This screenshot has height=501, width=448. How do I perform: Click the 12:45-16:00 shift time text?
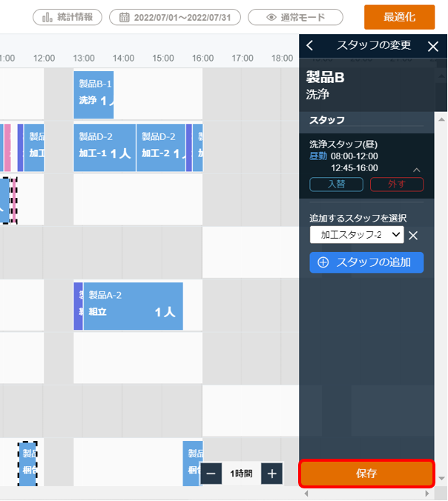click(355, 167)
